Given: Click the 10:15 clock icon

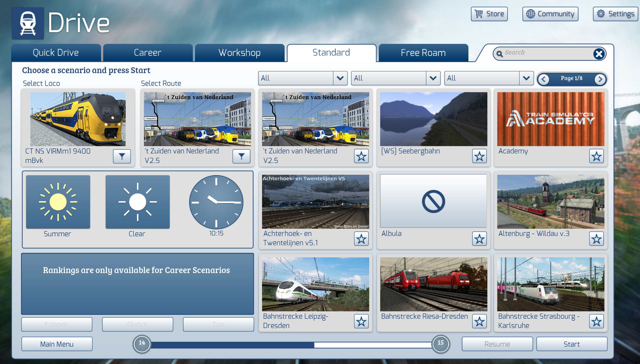Looking at the screenshot, I should pos(216,202).
